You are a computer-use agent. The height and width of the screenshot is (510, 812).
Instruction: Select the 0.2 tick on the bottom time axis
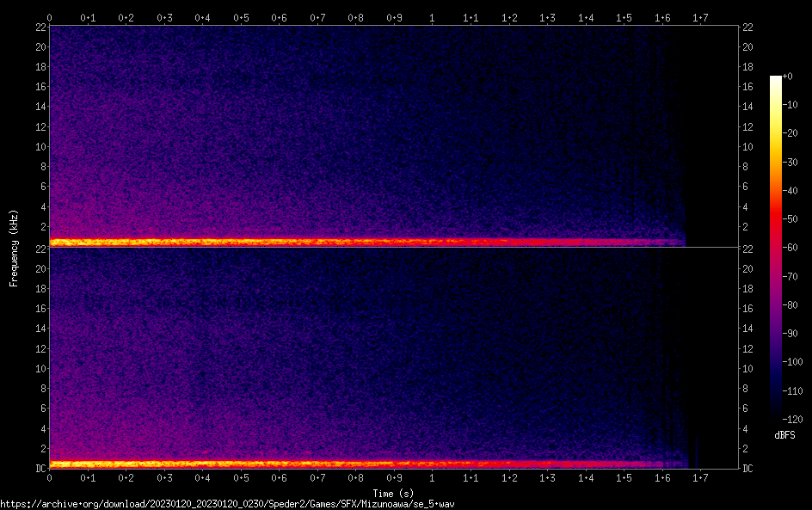click(126, 478)
